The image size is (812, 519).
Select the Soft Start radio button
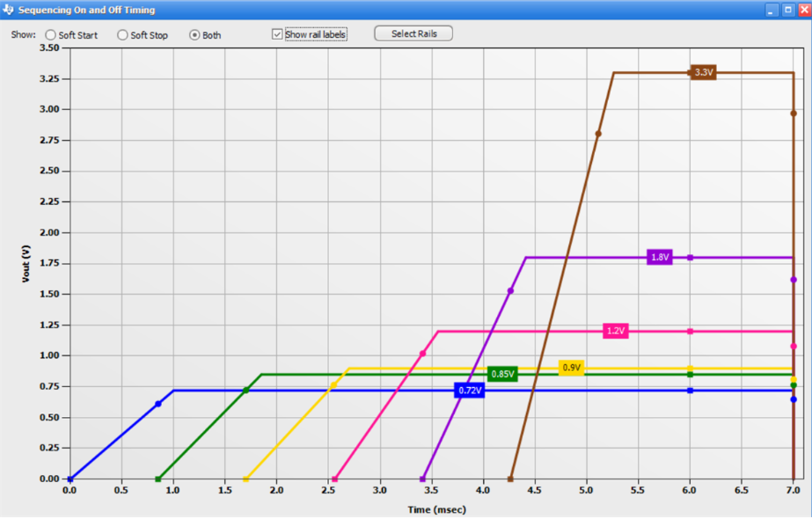pos(50,35)
